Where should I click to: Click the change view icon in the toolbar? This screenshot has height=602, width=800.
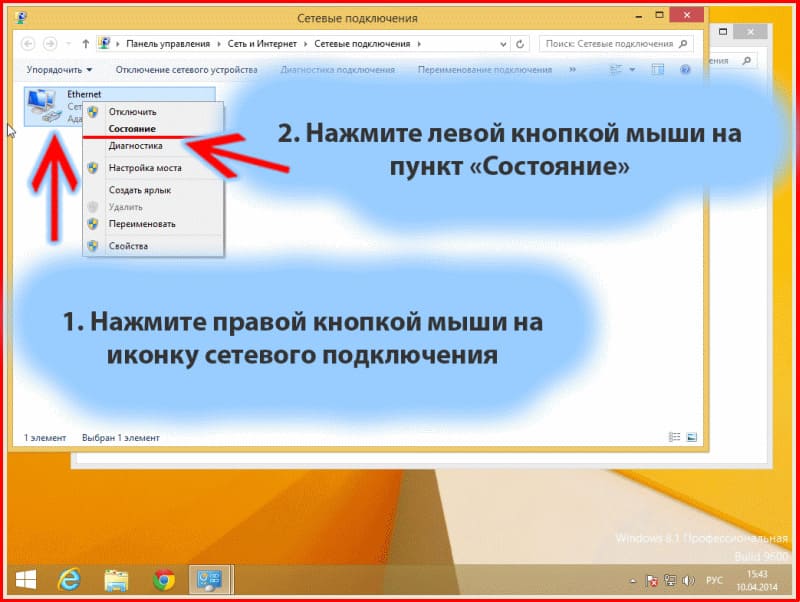[616, 69]
